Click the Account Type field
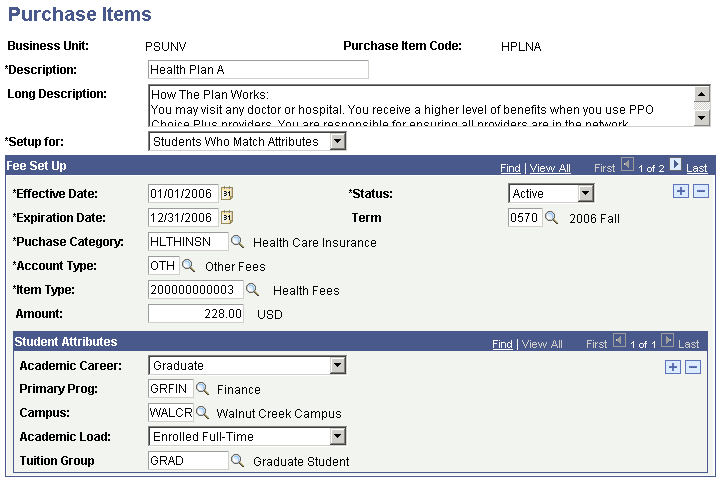 (x=163, y=265)
